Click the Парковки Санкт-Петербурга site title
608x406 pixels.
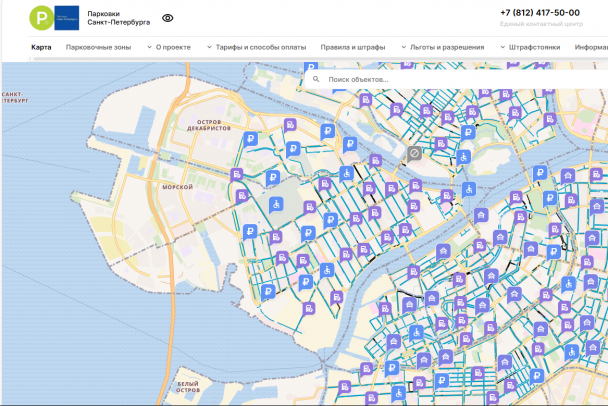(119, 18)
